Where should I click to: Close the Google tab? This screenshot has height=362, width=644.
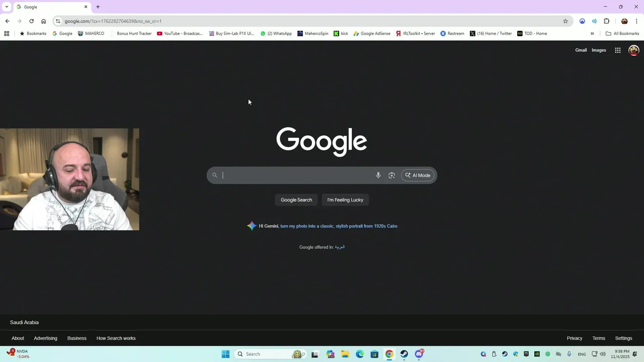tap(86, 7)
